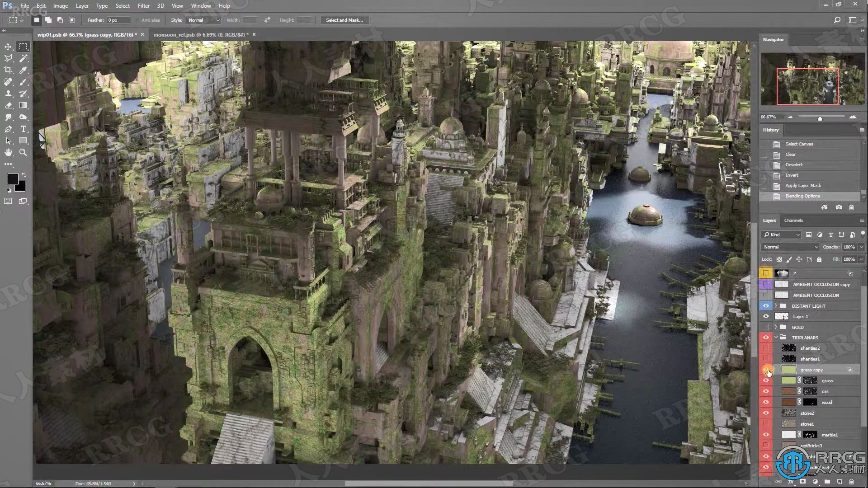
Task: Toggle visibility of wood layer
Action: 766,402
